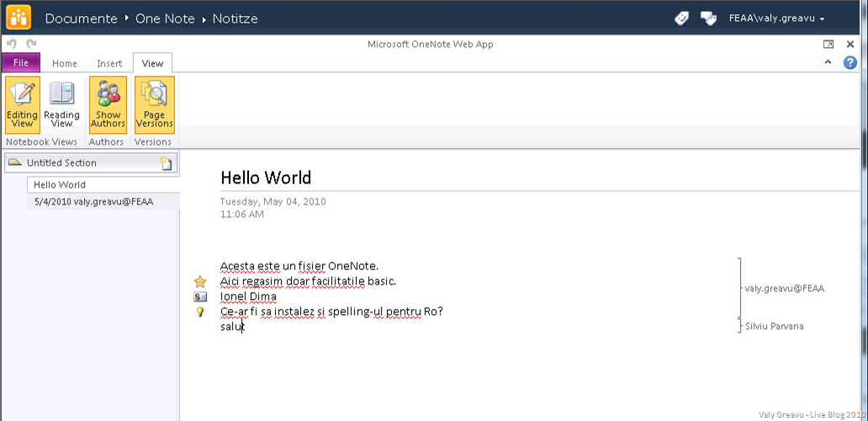Add new page in Untitled Section
This screenshot has height=421, width=868.
tap(167, 163)
